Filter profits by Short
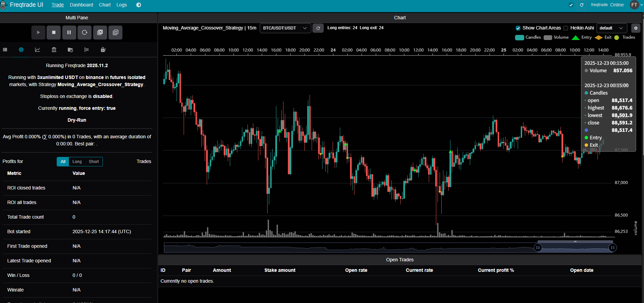The height and width of the screenshot is (303, 644). pyautogui.click(x=94, y=162)
